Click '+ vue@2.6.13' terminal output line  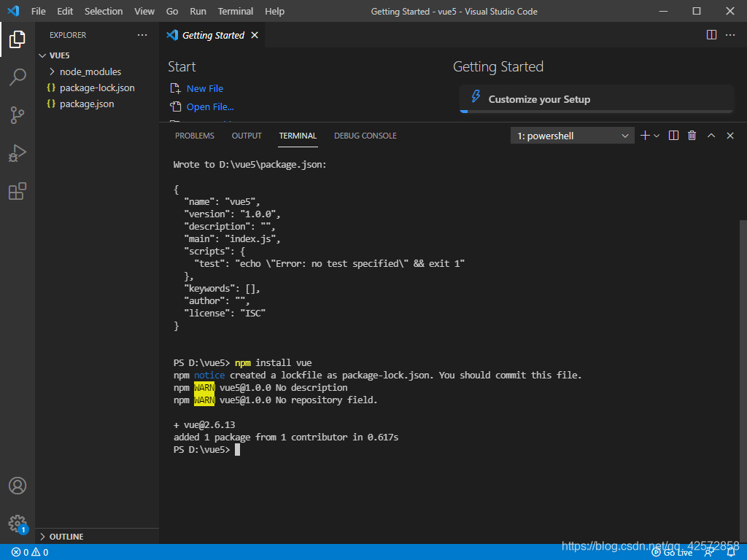coord(204,425)
